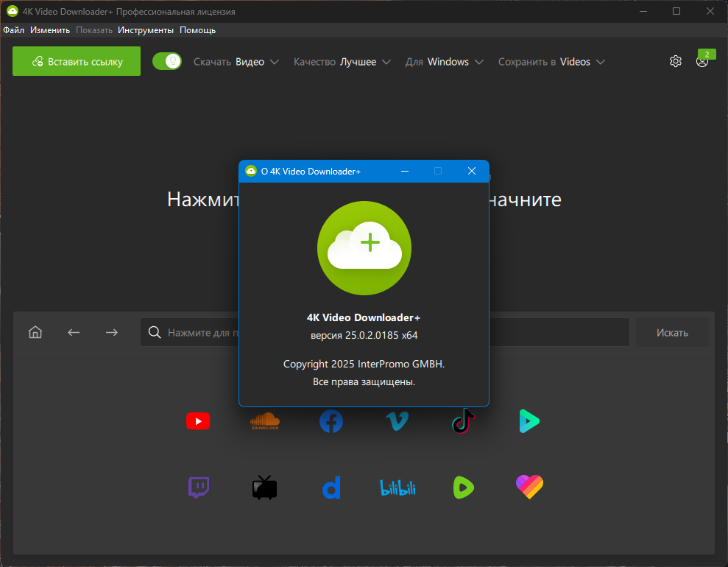
Task: Open the Инструменты menu
Action: click(x=145, y=30)
